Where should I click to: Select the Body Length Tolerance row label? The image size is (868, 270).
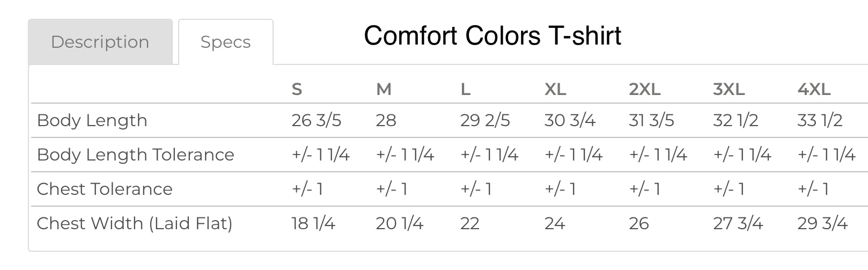coord(135,155)
